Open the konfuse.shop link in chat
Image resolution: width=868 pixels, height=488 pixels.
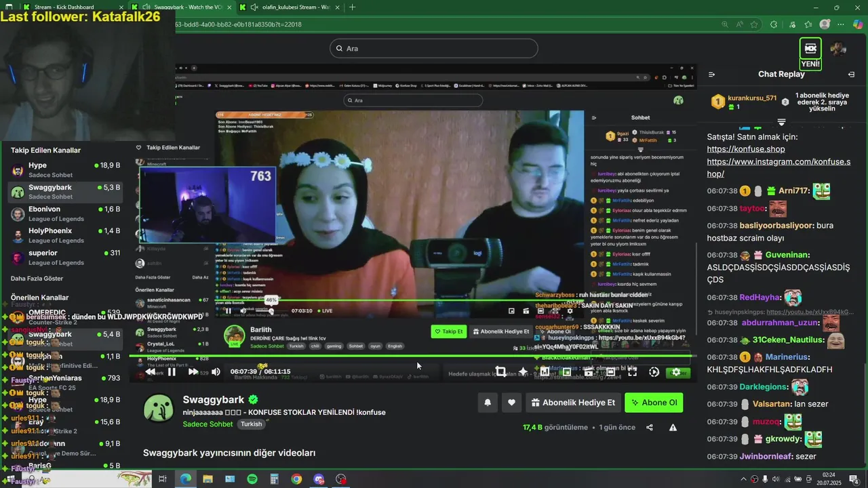[x=746, y=149]
